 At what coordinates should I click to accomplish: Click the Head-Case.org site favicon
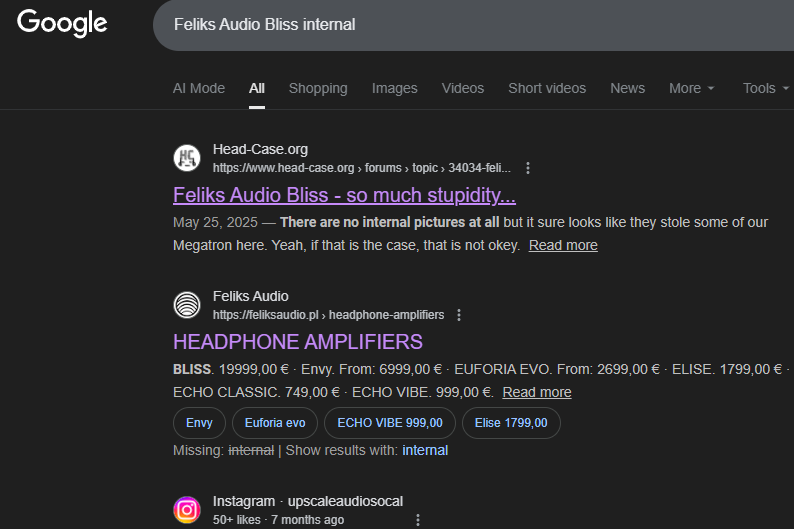[187, 158]
